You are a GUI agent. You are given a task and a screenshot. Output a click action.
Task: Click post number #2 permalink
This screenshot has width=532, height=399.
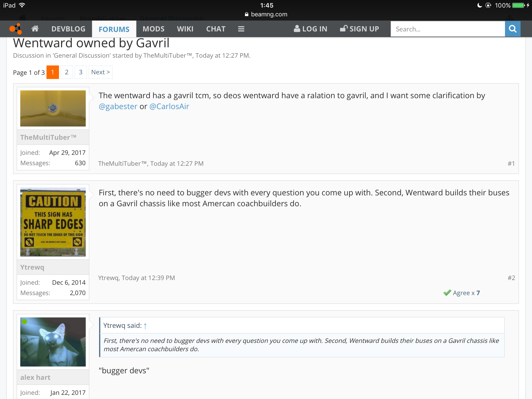(511, 278)
